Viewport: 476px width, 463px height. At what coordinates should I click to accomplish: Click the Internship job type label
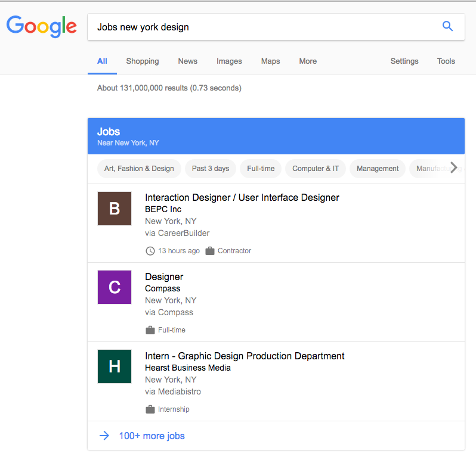[174, 409]
